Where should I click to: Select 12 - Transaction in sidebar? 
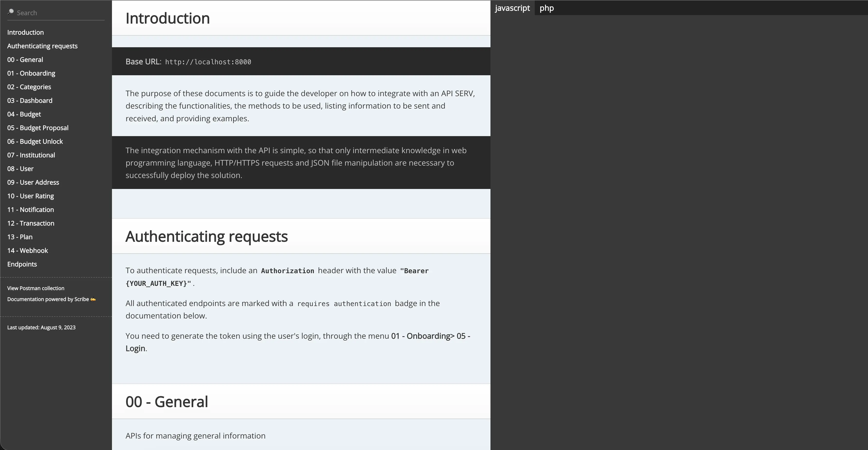pyautogui.click(x=31, y=224)
